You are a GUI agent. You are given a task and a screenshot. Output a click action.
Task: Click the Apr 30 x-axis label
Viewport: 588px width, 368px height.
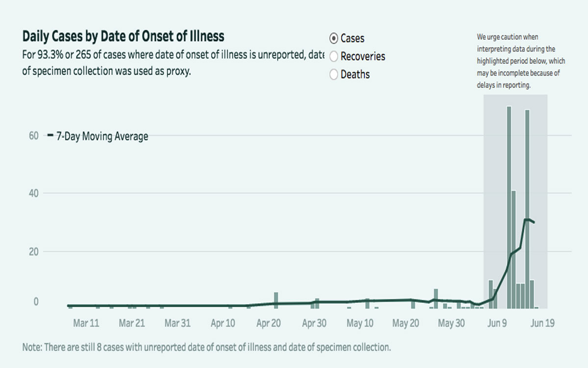315,323
